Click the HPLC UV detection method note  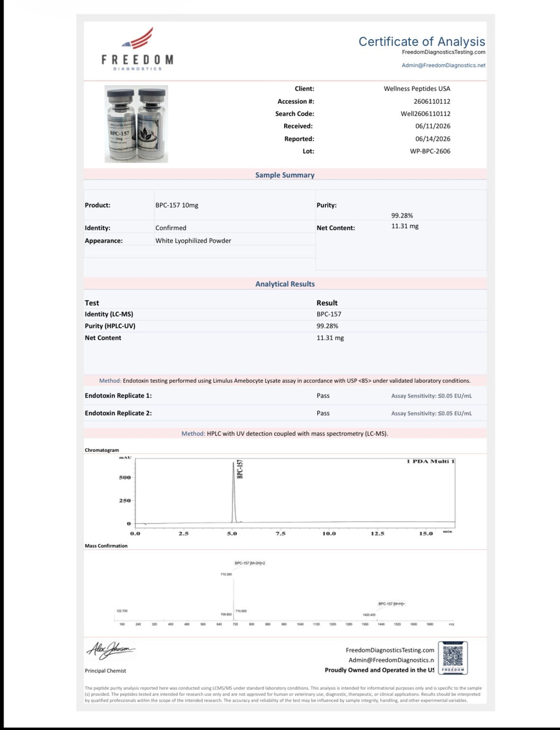[x=285, y=434]
